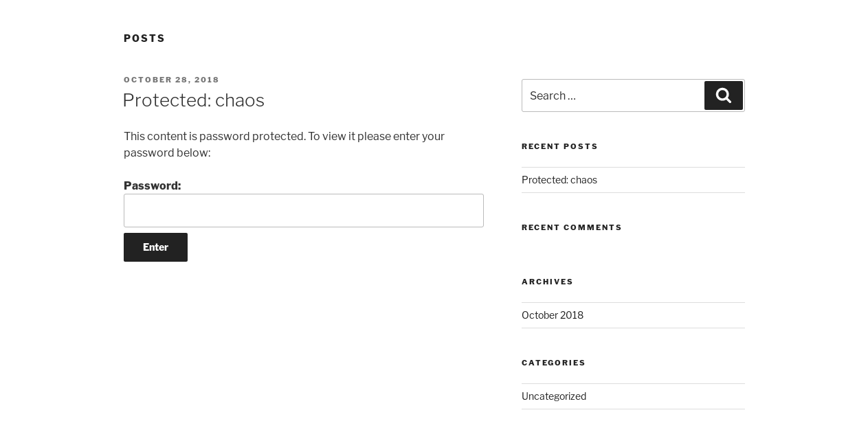Click the Recent Posts sidebar heading

559,146
